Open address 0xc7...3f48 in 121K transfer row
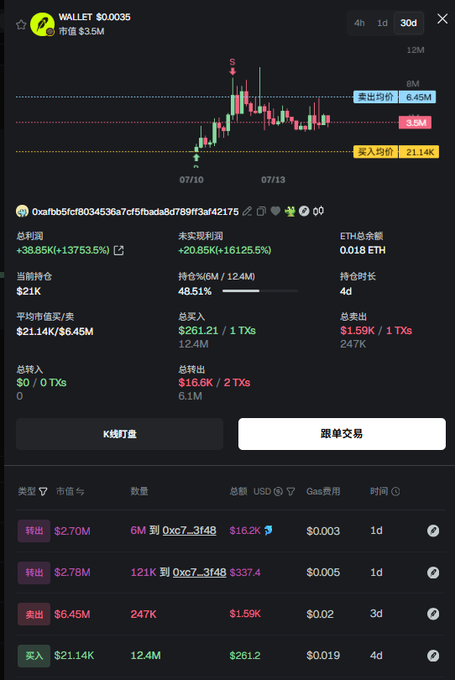Screen dimensions: 455x680 [x=200, y=572]
